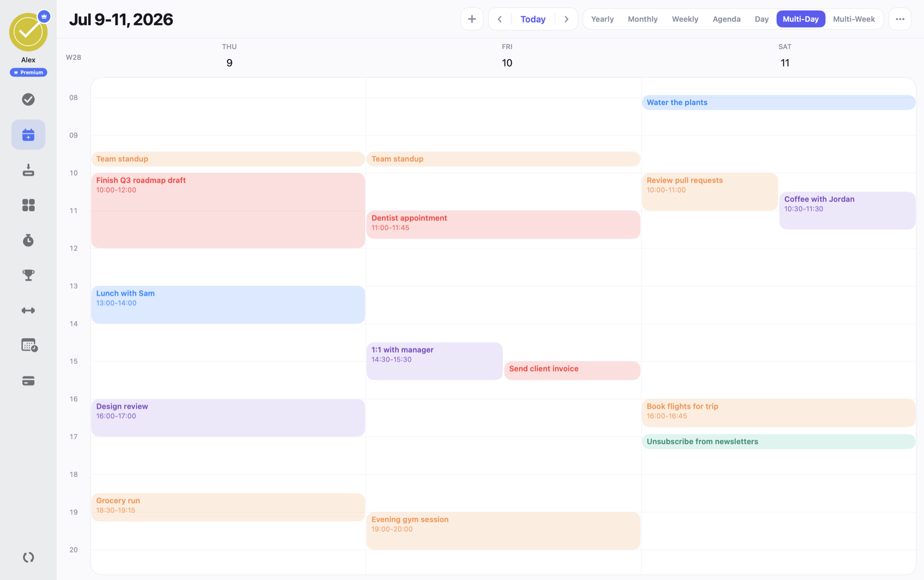Click the sync icon at sidebar bottom
924x580 pixels.
pyautogui.click(x=28, y=557)
